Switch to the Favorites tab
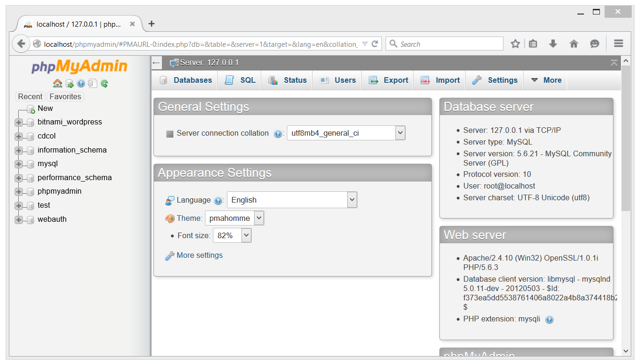Viewport: 642px width, 364px height. (x=65, y=96)
